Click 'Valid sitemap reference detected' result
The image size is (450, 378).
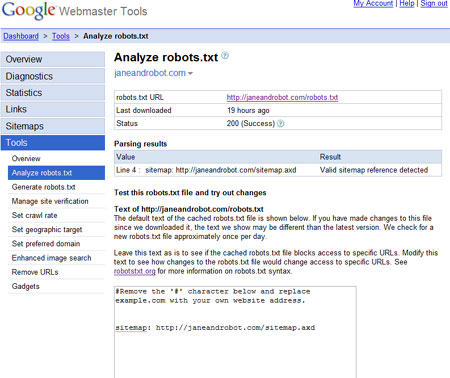tap(374, 170)
